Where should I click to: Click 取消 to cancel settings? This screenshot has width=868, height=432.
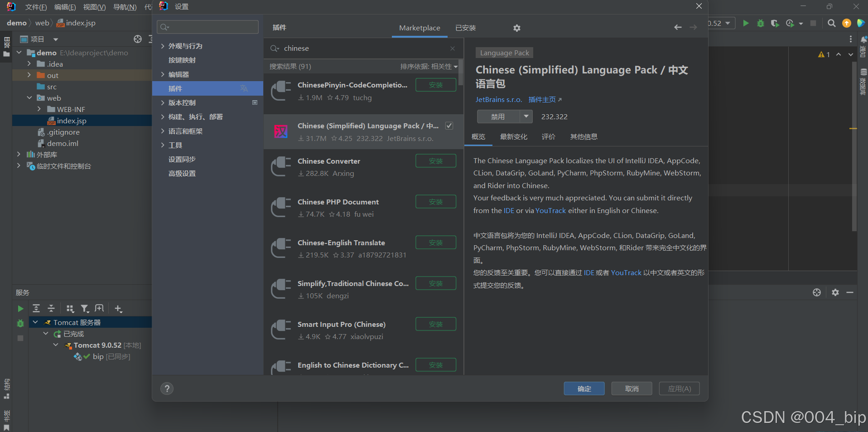coord(632,388)
